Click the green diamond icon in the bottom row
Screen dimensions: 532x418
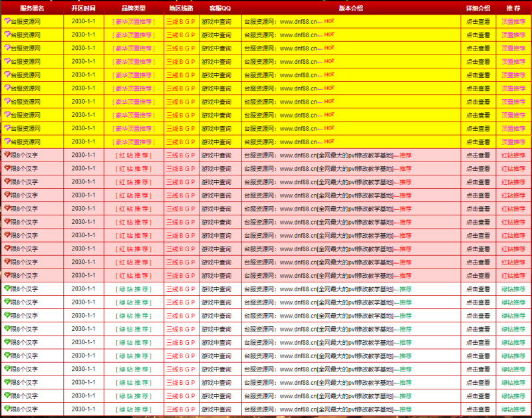click(x=7, y=409)
